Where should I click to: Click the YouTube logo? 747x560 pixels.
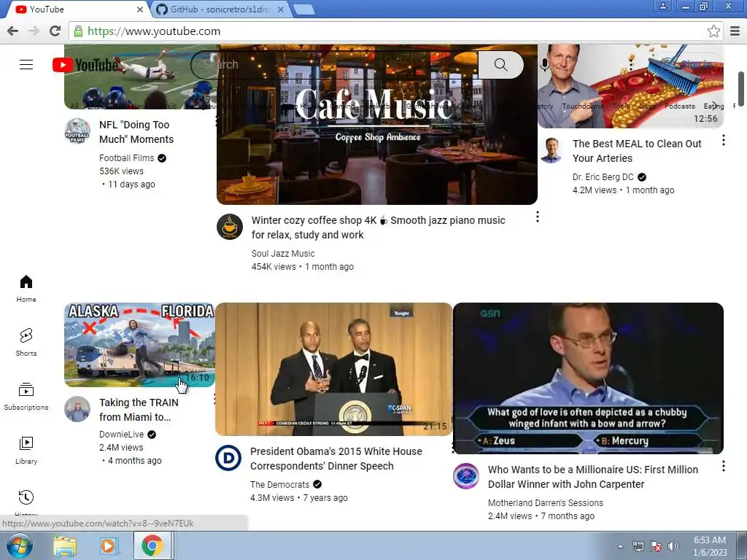86,65
